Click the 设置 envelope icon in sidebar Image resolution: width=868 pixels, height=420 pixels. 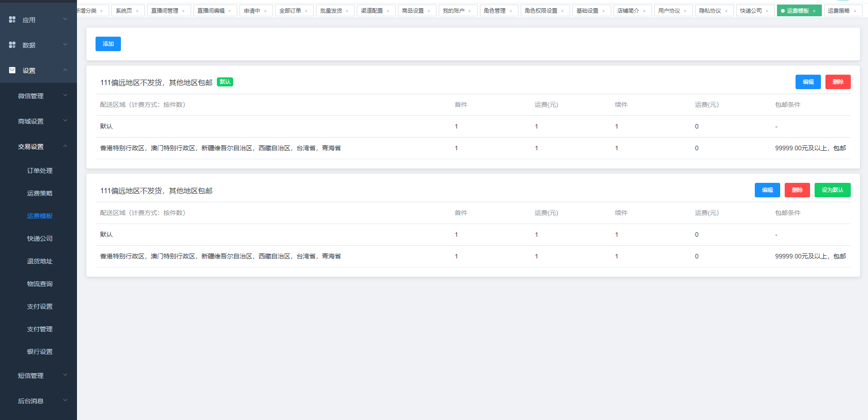click(x=12, y=70)
